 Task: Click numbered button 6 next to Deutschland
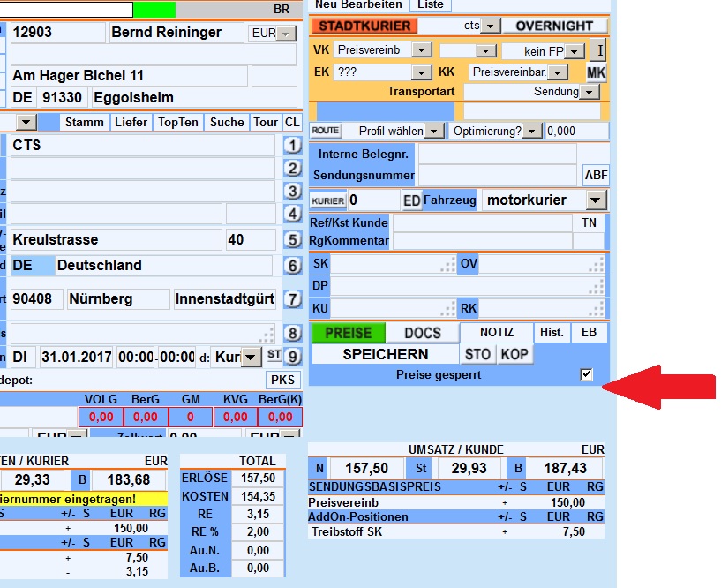click(x=292, y=266)
